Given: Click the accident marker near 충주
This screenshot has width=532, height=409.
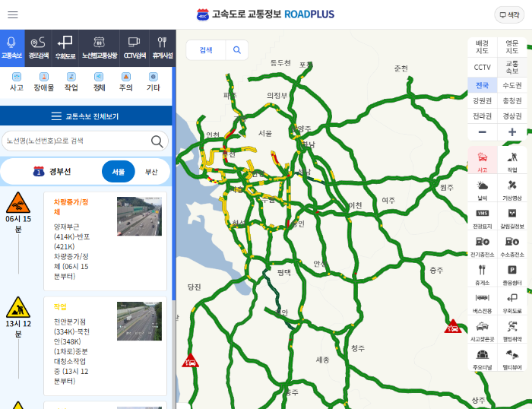Looking at the screenshot, I should [x=453, y=327].
